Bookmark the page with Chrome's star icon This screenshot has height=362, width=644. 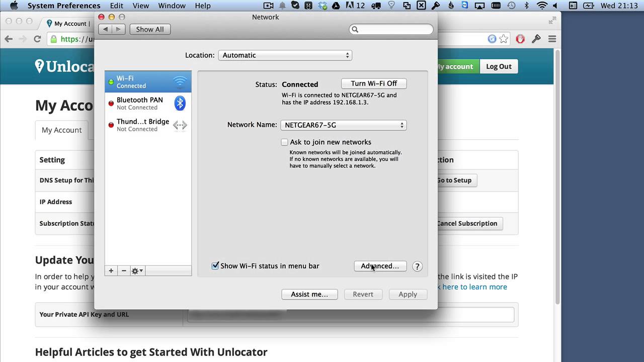pyautogui.click(x=504, y=39)
